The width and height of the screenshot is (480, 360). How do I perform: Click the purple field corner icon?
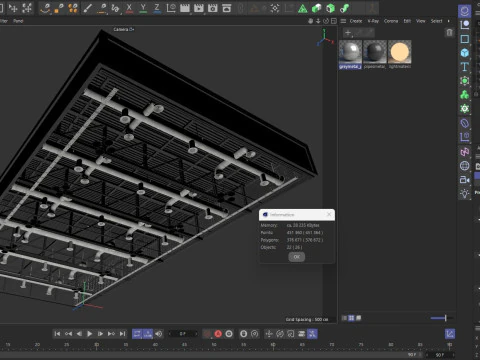465,137
